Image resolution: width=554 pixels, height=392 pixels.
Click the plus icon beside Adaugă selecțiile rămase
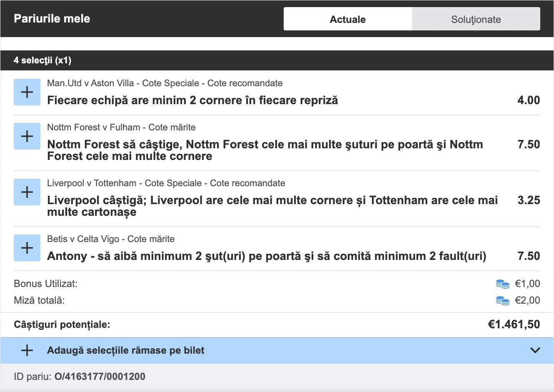tap(27, 350)
